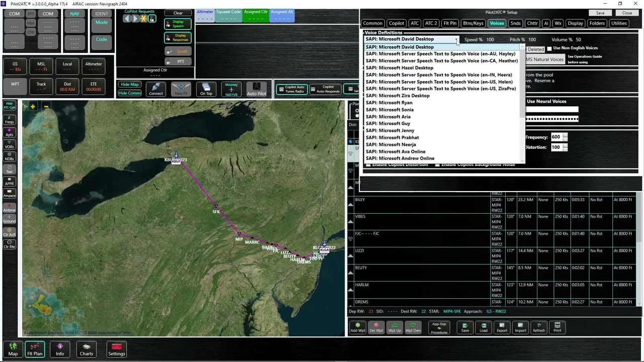The height and width of the screenshot is (362, 644).
Task: Click the MS Natural Voices button
Action: pyautogui.click(x=544, y=59)
